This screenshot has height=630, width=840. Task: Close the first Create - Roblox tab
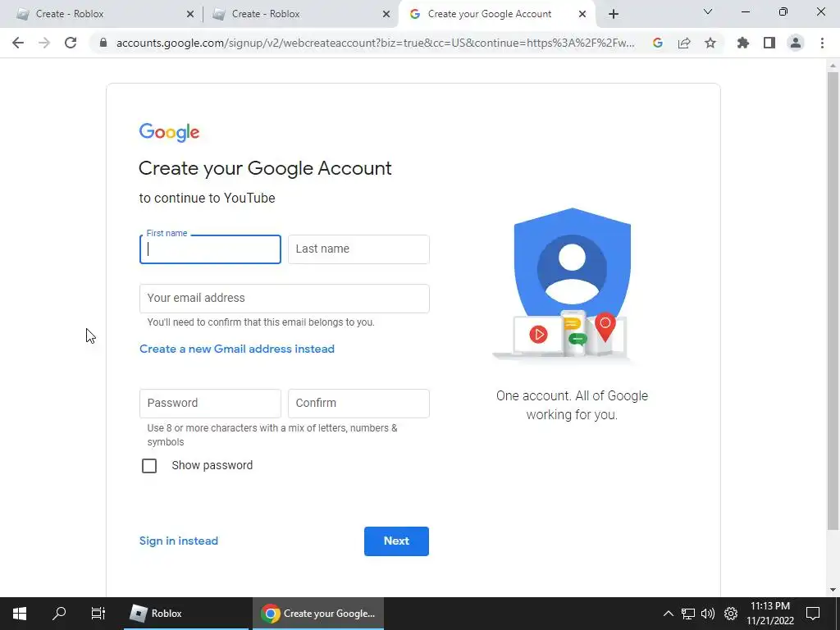(x=190, y=15)
